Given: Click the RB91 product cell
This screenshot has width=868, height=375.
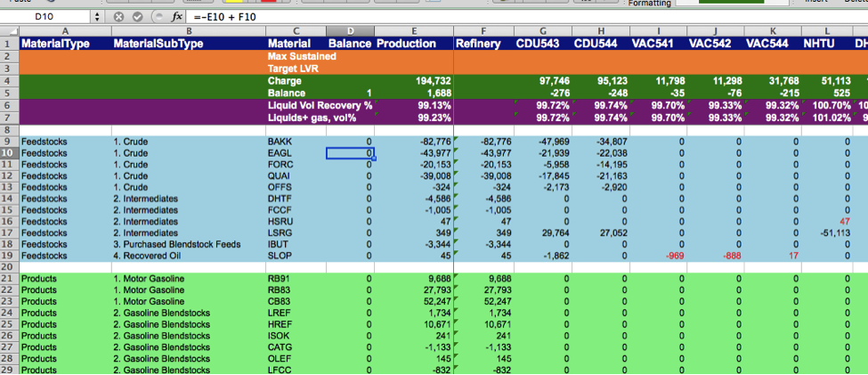Looking at the screenshot, I should coord(295,279).
